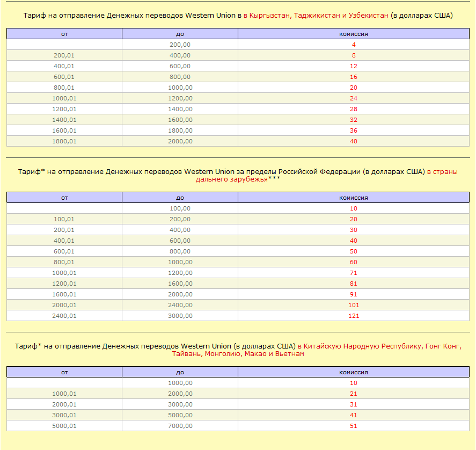This screenshot has height=450, width=476.
Task: Select the "1800,00" upper limit cell
Action: (180, 130)
